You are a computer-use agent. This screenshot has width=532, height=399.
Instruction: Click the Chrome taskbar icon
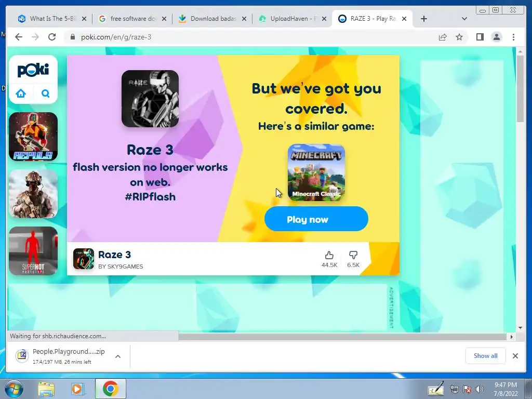pos(110,389)
